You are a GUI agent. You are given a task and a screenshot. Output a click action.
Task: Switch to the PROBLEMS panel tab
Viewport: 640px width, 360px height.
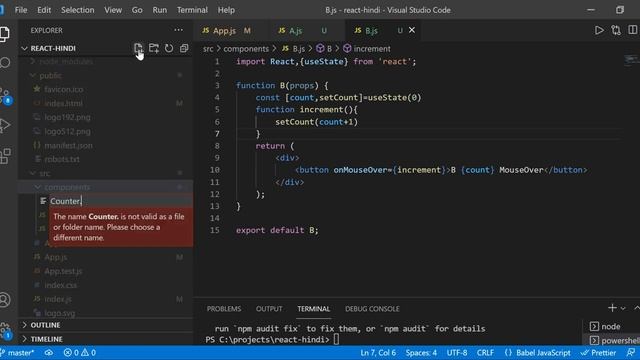(224, 309)
